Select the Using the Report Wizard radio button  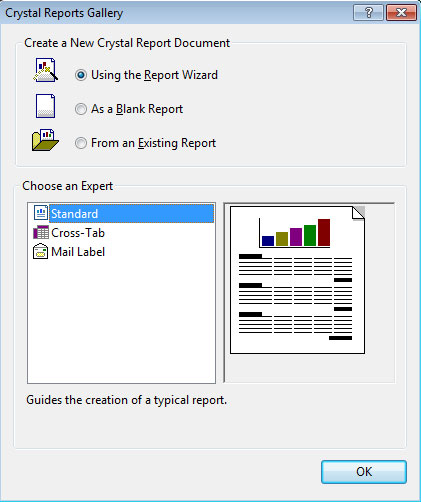(x=81, y=75)
